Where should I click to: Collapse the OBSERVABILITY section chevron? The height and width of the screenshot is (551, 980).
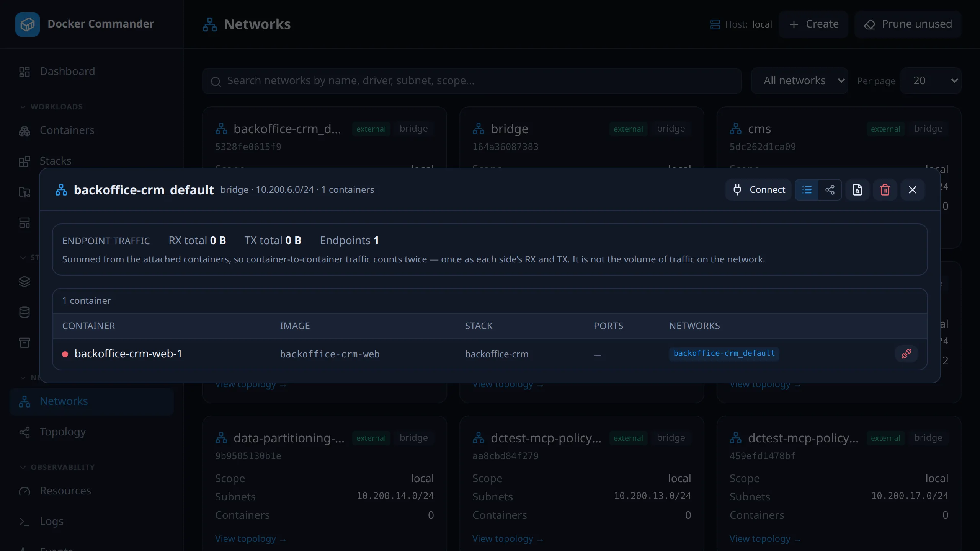click(23, 468)
